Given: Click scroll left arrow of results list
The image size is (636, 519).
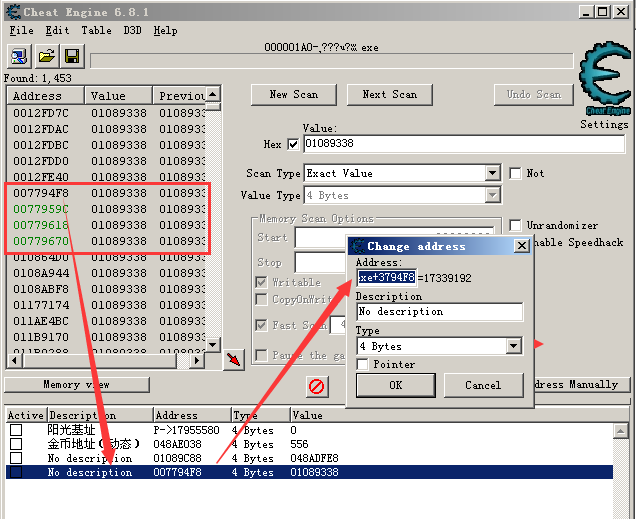Looking at the screenshot, I should 15,360.
